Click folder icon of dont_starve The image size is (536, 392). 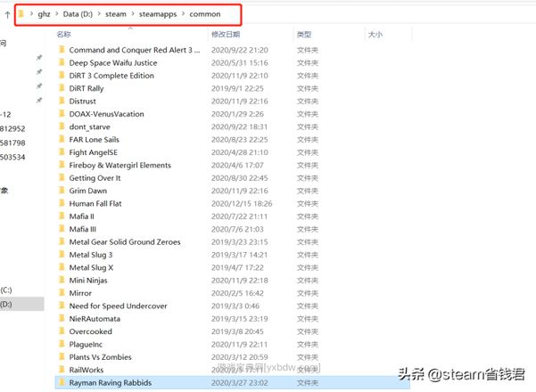[62, 127]
